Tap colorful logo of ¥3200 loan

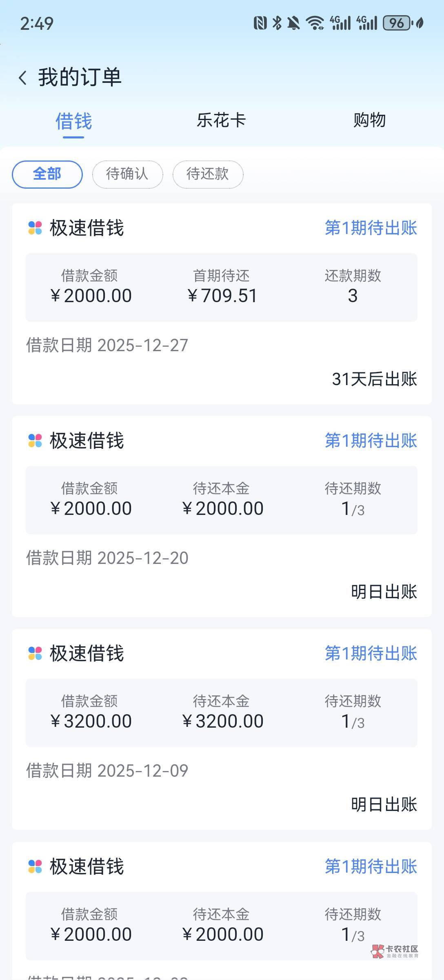(35, 653)
